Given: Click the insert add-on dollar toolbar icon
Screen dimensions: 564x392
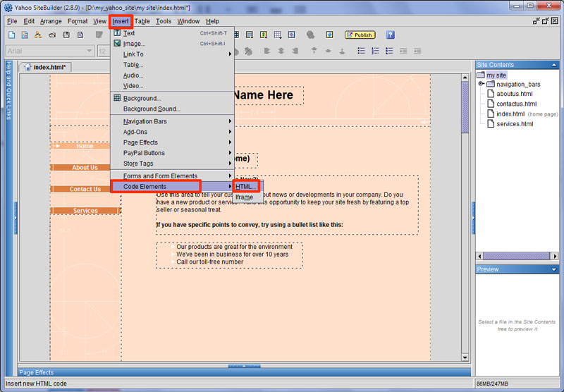Looking at the screenshot, I should (263, 35).
